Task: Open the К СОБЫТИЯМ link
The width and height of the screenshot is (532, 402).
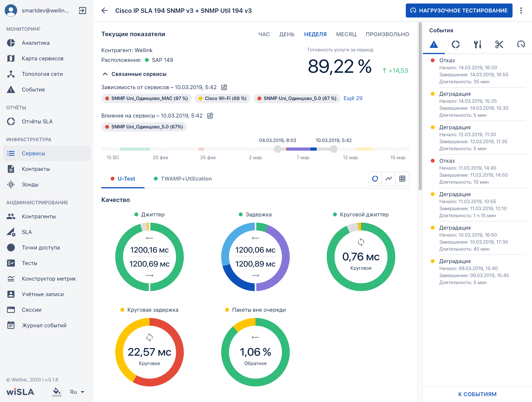Action: pos(477,394)
